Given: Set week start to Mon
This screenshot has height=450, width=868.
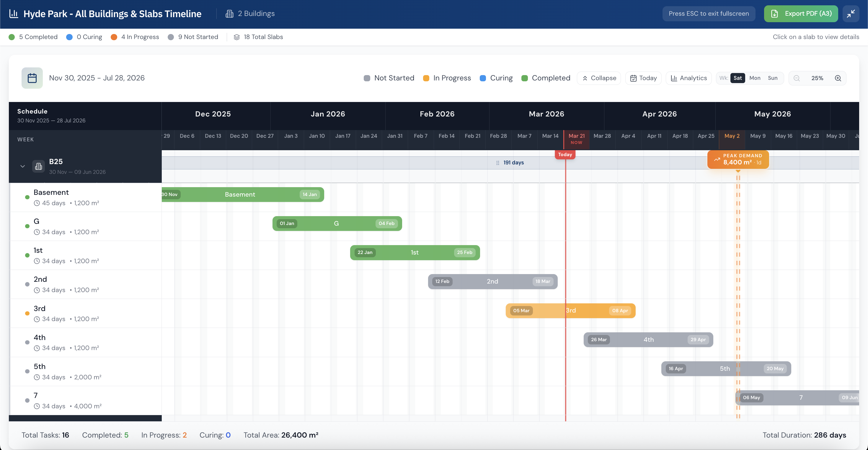Looking at the screenshot, I should pyautogui.click(x=755, y=78).
